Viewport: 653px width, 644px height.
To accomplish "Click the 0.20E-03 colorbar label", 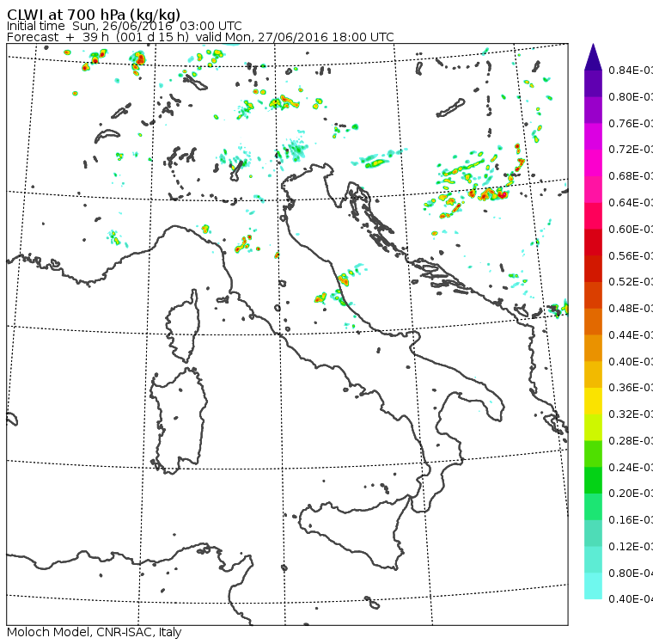I will pos(631,494).
